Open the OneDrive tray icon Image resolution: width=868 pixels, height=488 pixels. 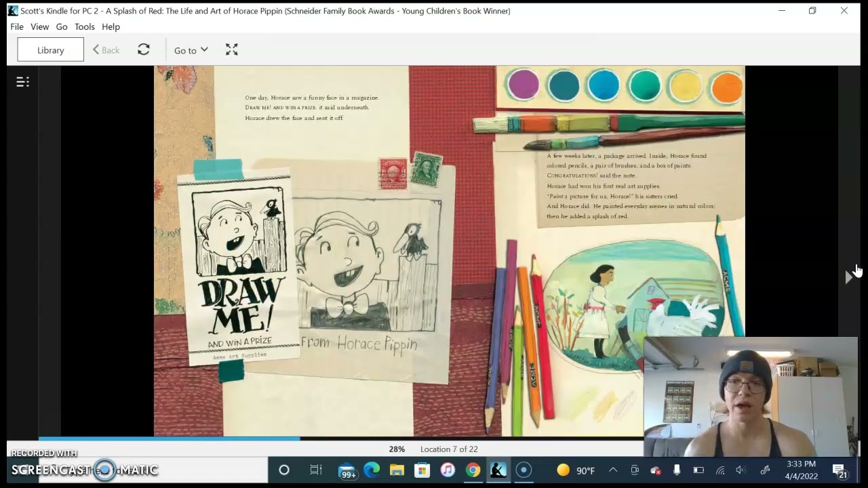click(x=656, y=470)
